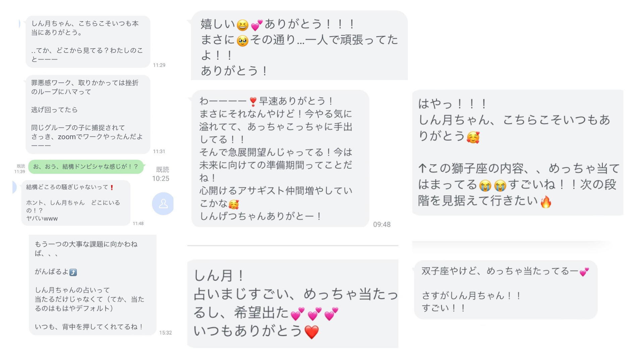Click the crying face emojis before すごいね
The image size is (644, 362).
coord(492,185)
